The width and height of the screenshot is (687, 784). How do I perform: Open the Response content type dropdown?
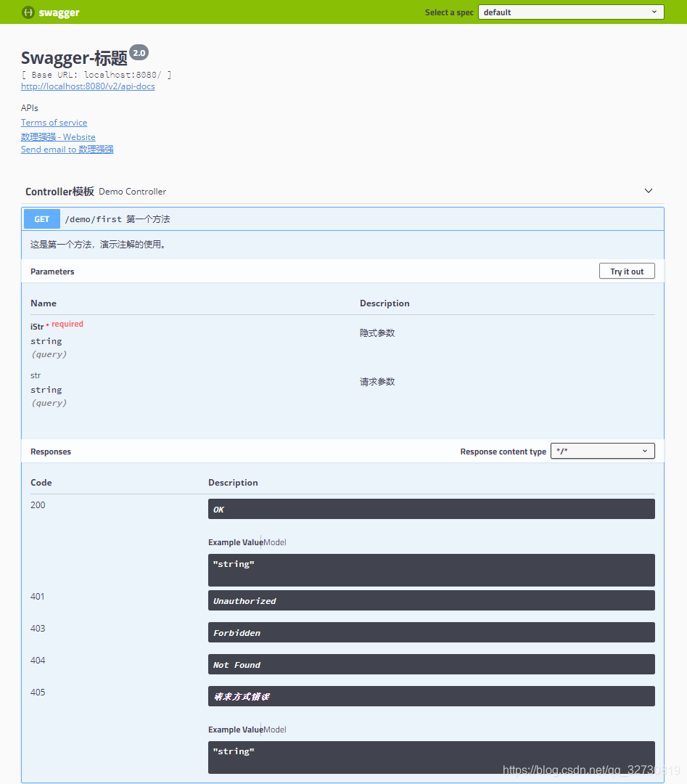pyautogui.click(x=603, y=451)
